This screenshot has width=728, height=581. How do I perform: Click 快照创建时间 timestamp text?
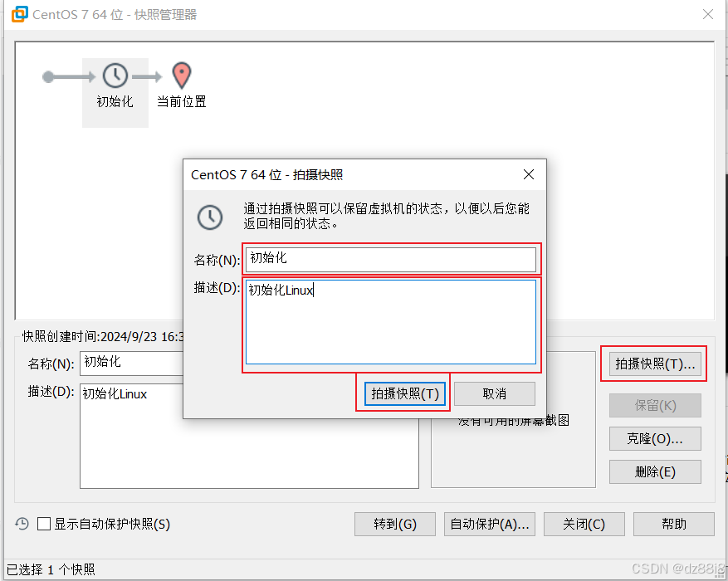pos(103,336)
